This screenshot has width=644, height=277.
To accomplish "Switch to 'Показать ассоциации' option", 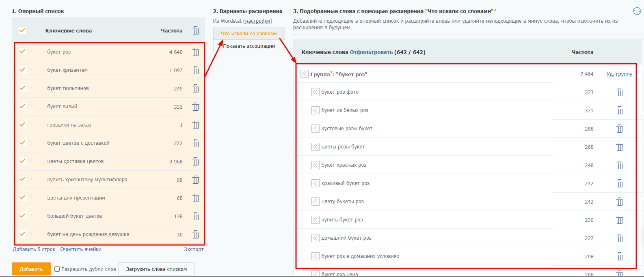I will pyautogui.click(x=249, y=46).
